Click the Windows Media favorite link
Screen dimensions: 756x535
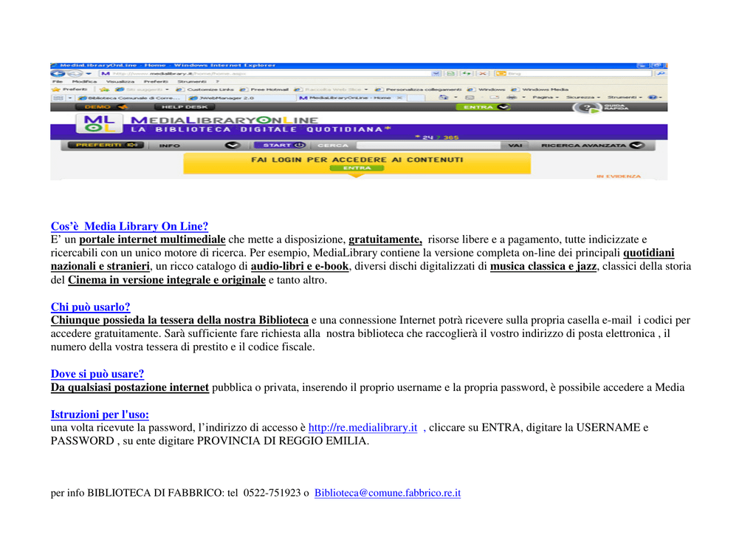(x=540, y=89)
